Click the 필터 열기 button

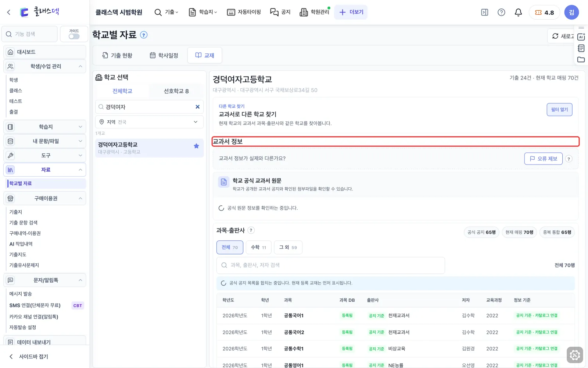559,110
